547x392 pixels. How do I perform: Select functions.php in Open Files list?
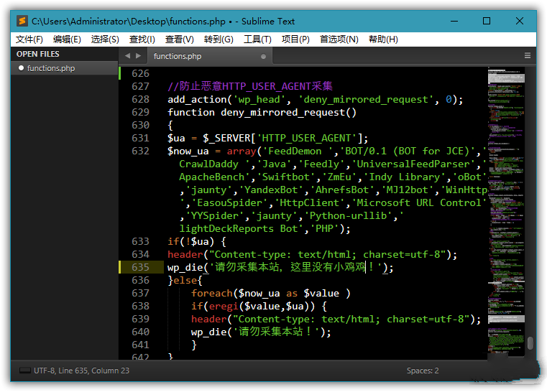point(50,68)
